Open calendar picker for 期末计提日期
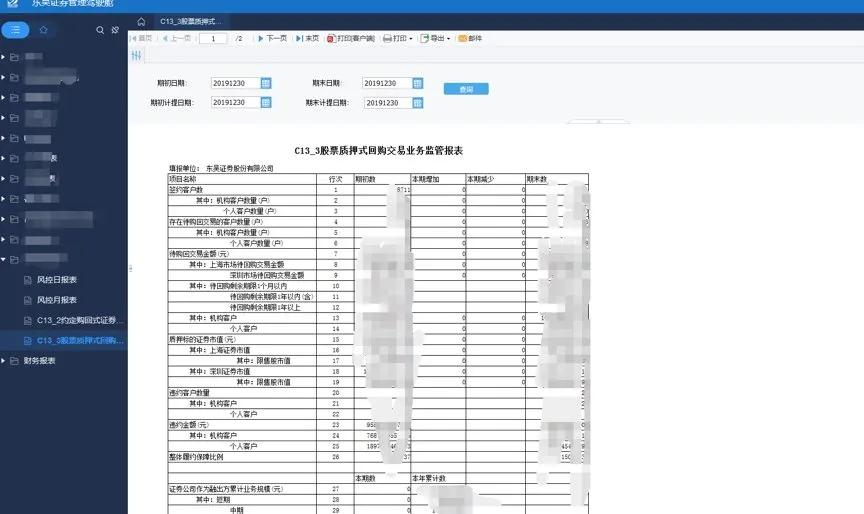Image resolution: width=864 pixels, height=514 pixels. 418,103
